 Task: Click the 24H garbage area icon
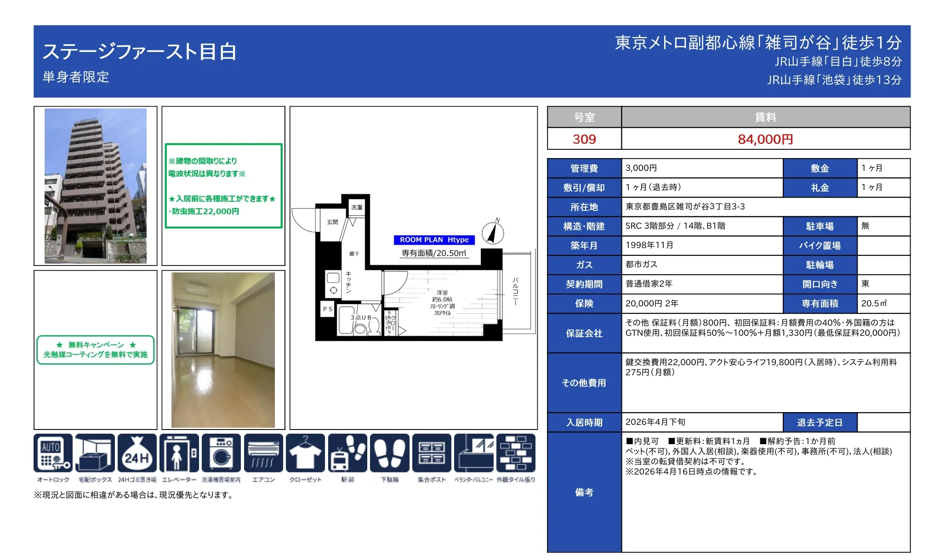point(137,453)
